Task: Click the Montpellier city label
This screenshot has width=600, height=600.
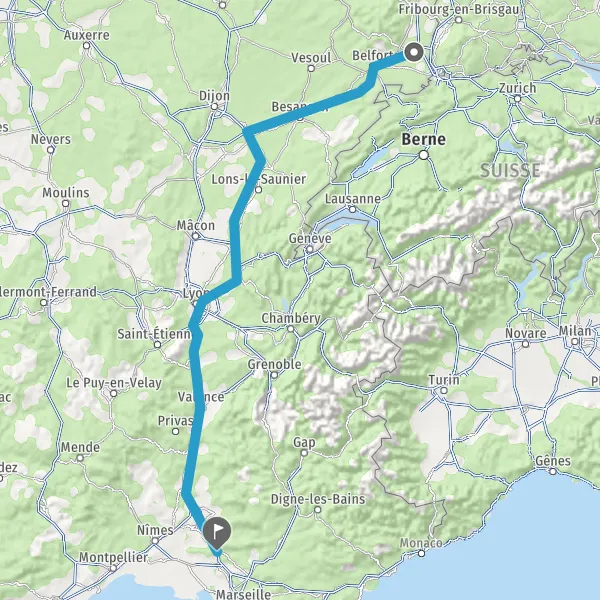Action: point(113,557)
